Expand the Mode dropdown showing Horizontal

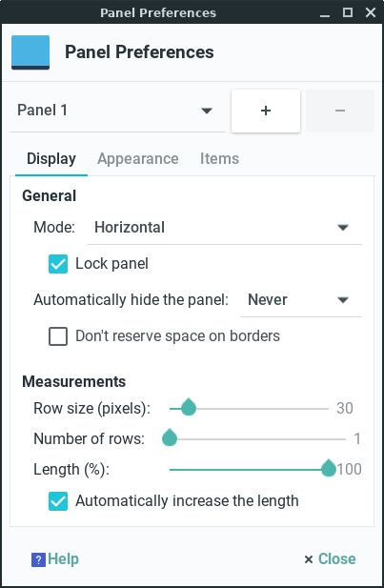point(224,227)
